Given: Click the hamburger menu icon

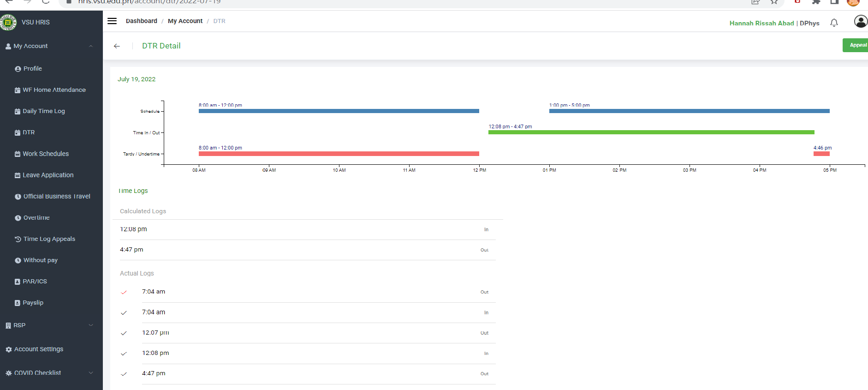Looking at the screenshot, I should click(112, 21).
